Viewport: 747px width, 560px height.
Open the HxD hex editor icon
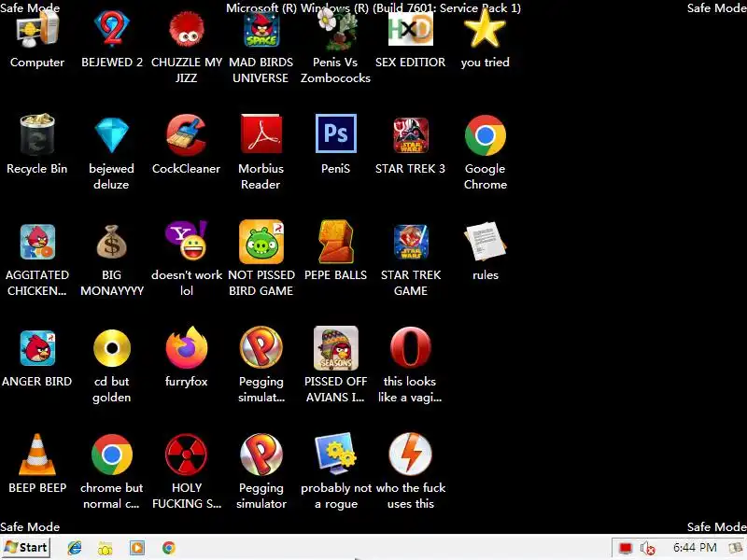pyautogui.click(x=410, y=30)
